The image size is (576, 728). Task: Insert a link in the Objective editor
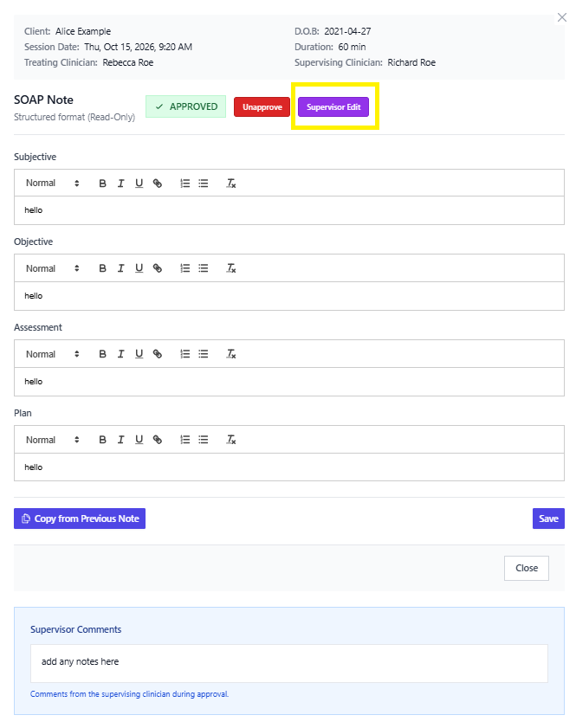(158, 268)
